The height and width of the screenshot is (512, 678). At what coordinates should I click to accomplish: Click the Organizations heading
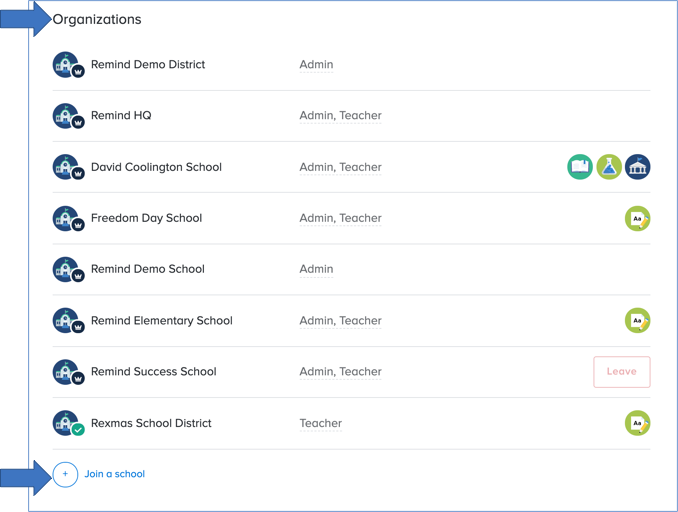click(x=97, y=19)
